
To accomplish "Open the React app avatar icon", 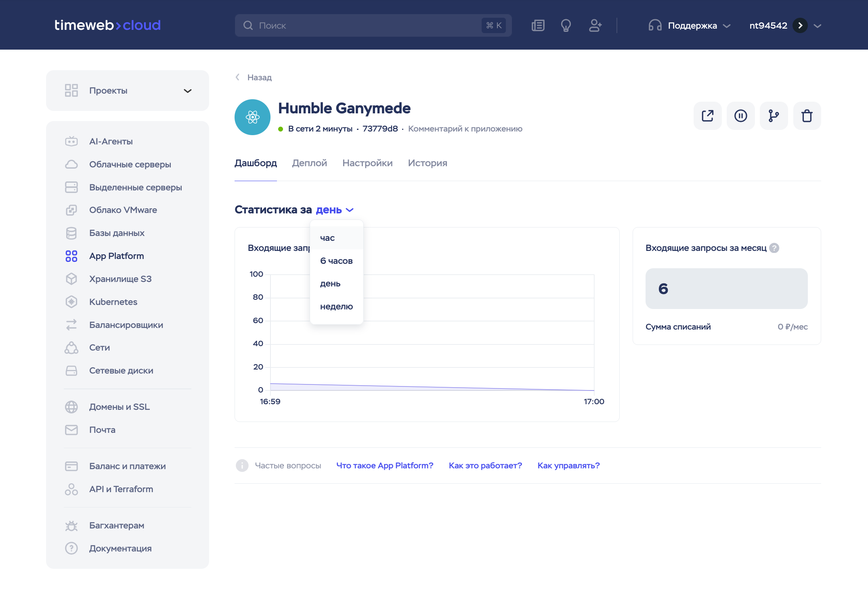I will pos(252,117).
